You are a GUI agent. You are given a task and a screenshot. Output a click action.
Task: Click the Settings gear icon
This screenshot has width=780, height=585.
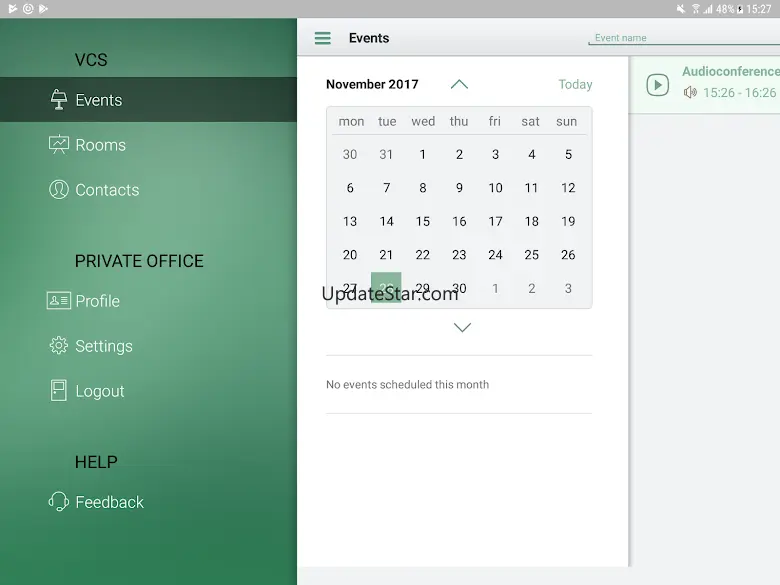tap(59, 345)
